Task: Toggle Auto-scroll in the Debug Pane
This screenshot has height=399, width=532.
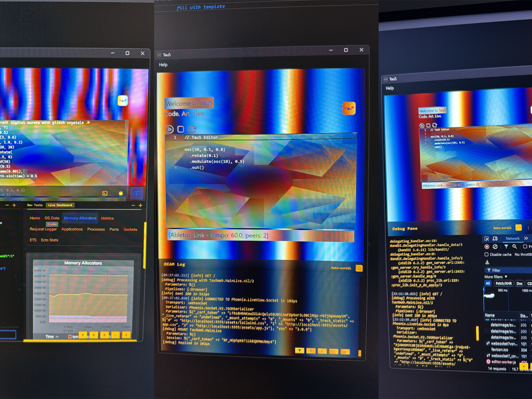Action: tap(518, 227)
